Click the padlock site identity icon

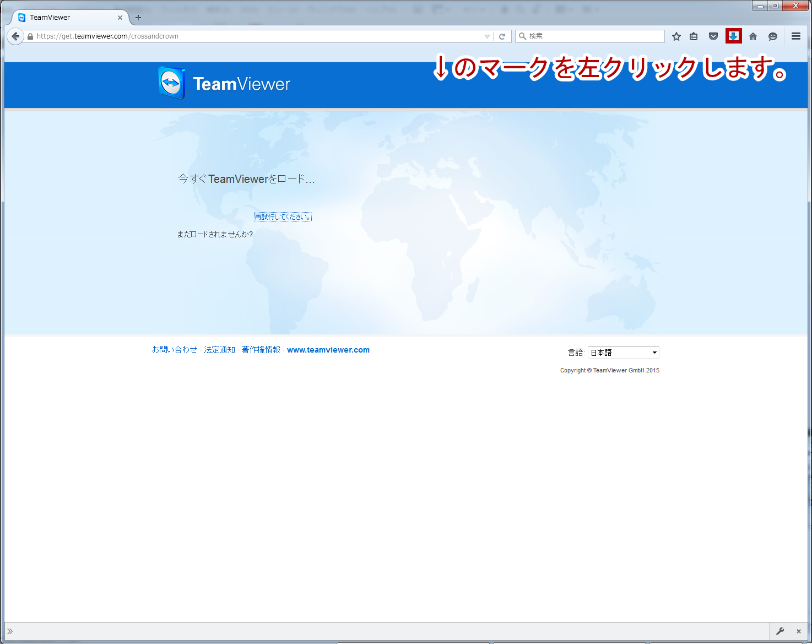tap(30, 36)
